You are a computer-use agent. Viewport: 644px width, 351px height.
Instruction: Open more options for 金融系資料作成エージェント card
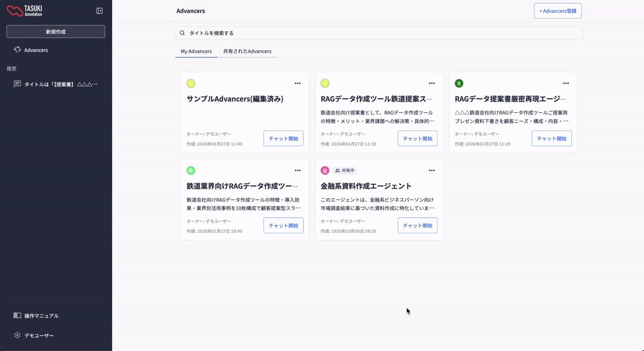point(432,171)
